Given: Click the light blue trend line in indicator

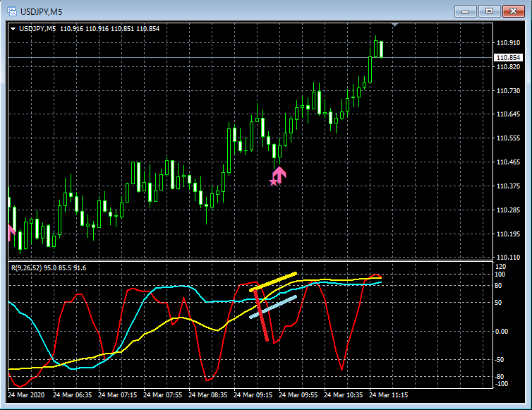Looking at the screenshot, I should tap(273, 307).
